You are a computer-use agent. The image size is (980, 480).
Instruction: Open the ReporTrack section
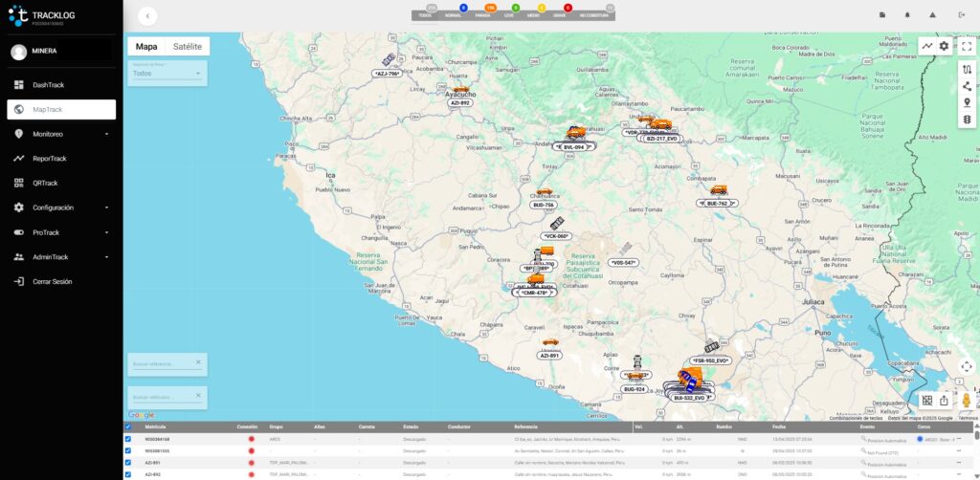pos(49,159)
